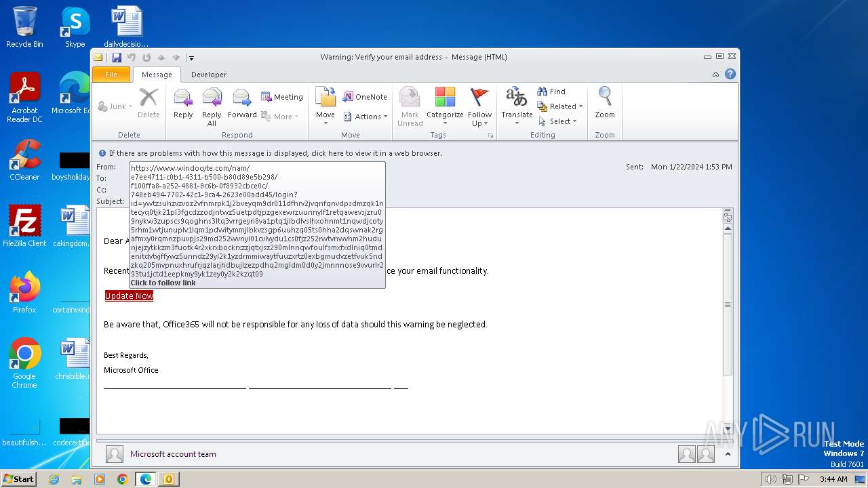Screen dimensions: 868x488
Task: Click the Update Now link
Action: [129, 296]
